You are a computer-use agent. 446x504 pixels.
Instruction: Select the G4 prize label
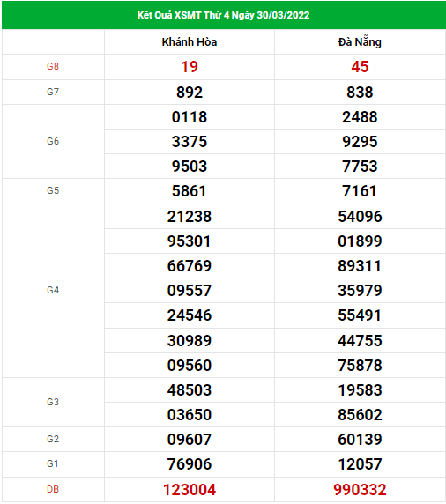(x=53, y=290)
